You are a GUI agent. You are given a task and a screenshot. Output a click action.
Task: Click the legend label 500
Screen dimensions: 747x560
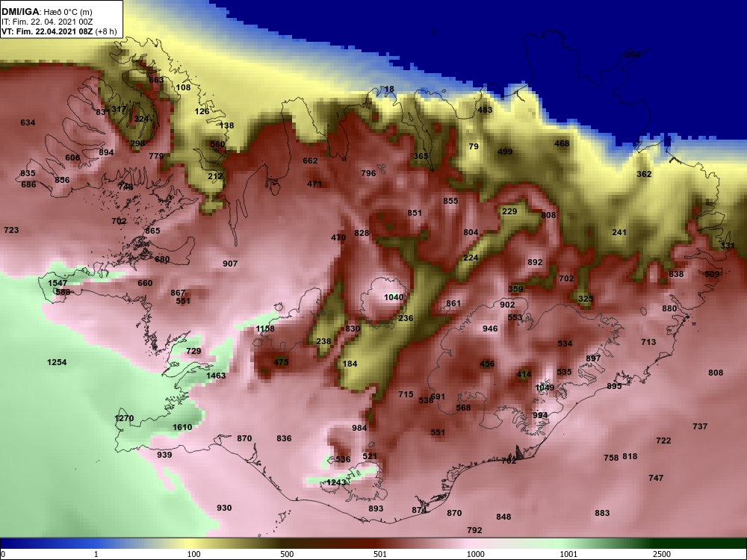point(288,554)
